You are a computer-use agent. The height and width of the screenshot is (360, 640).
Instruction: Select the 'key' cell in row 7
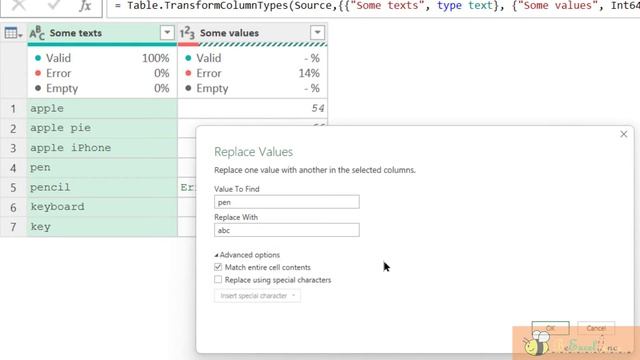(x=102, y=227)
